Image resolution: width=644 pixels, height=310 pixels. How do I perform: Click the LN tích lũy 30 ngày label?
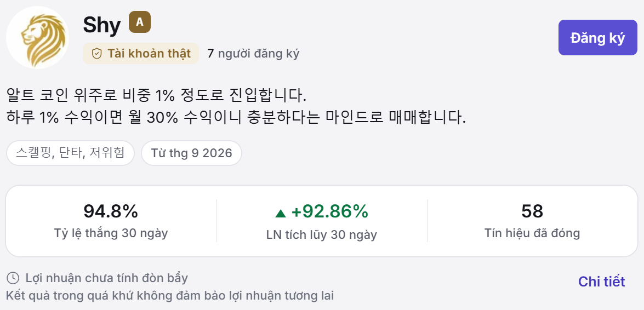pyautogui.click(x=322, y=235)
